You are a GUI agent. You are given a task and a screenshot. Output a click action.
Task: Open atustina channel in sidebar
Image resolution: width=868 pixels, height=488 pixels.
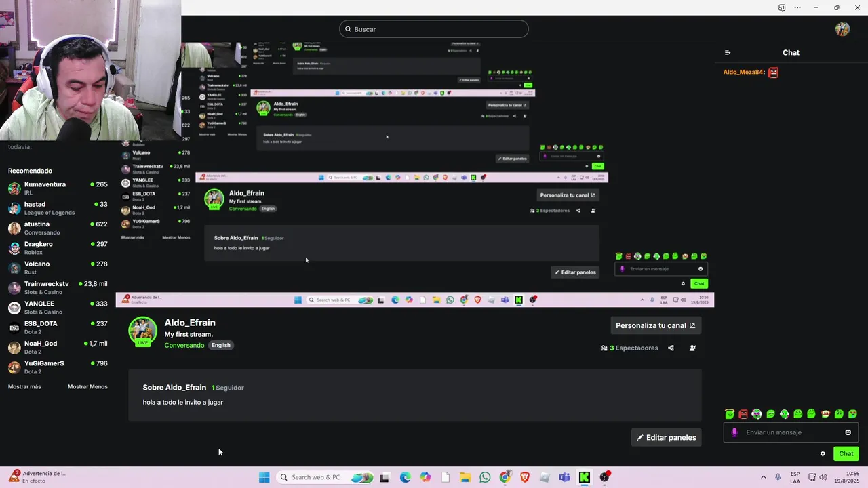[58, 228]
